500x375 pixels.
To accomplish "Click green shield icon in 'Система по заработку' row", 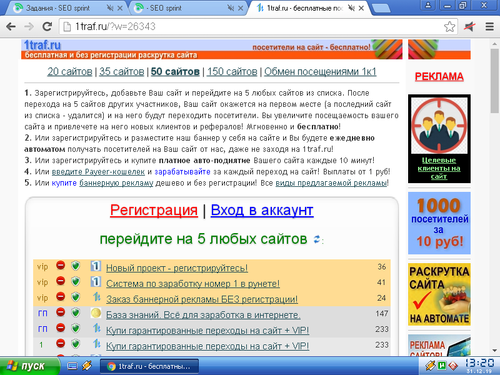I will pyautogui.click(x=76, y=281).
